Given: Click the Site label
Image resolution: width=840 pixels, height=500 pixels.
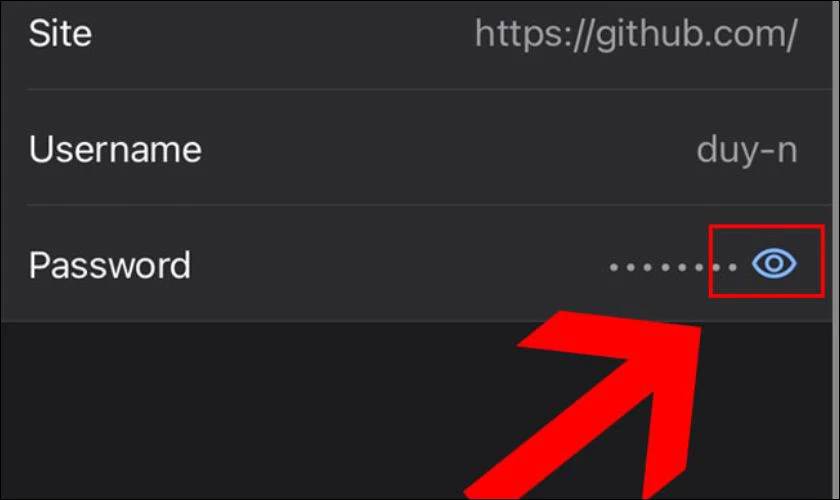Looking at the screenshot, I should point(60,34).
